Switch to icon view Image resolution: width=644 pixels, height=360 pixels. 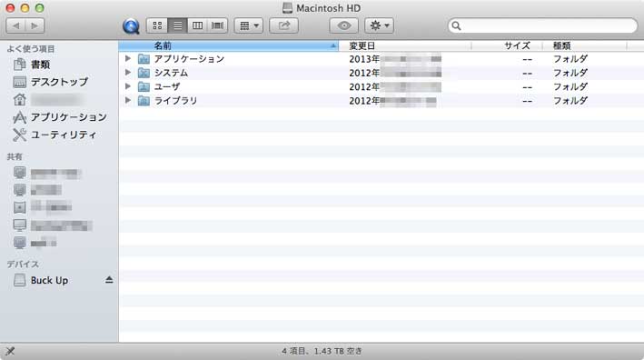tap(157, 25)
